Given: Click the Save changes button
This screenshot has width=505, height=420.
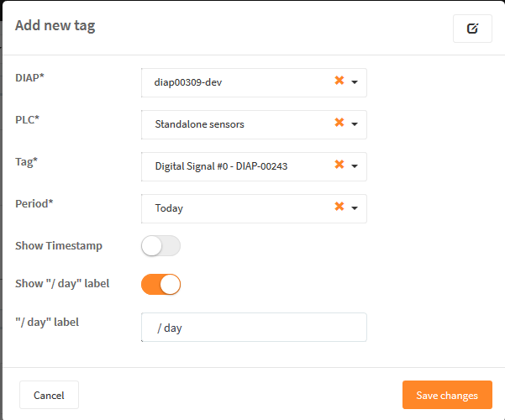Looking at the screenshot, I should (447, 395).
